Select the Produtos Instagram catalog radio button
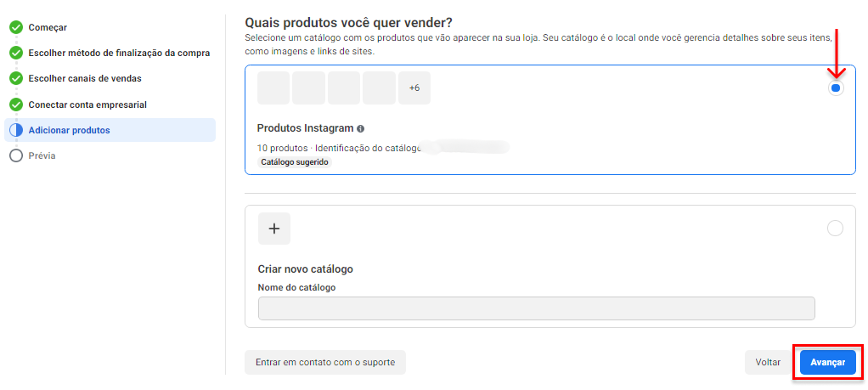 click(x=836, y=88)
